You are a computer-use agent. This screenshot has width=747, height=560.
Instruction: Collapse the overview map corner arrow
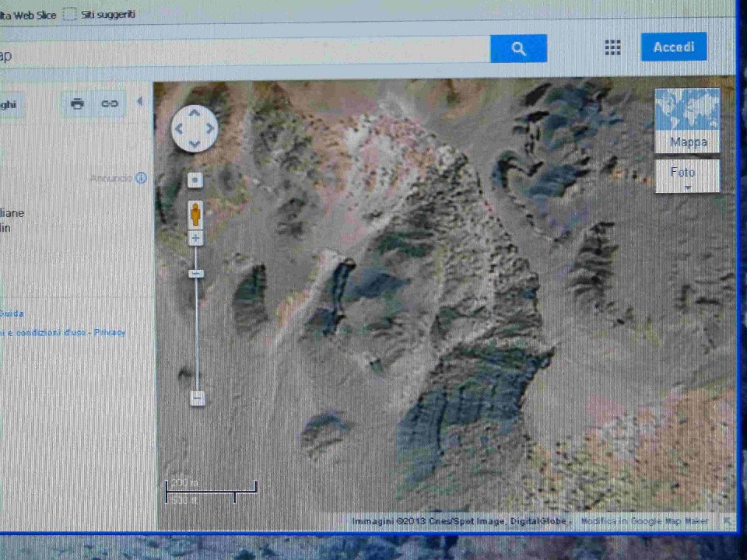pyautogui.click(x=728, y=521)
